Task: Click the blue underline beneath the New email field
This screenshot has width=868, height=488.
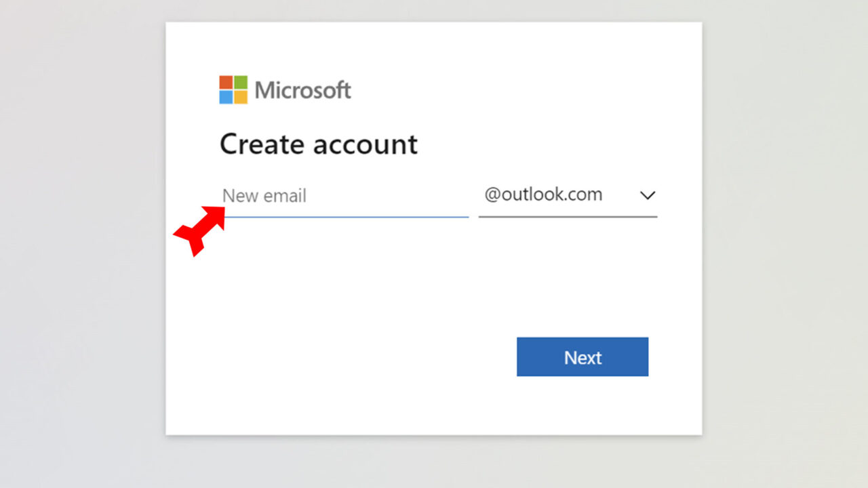Action: coord(344,217)
